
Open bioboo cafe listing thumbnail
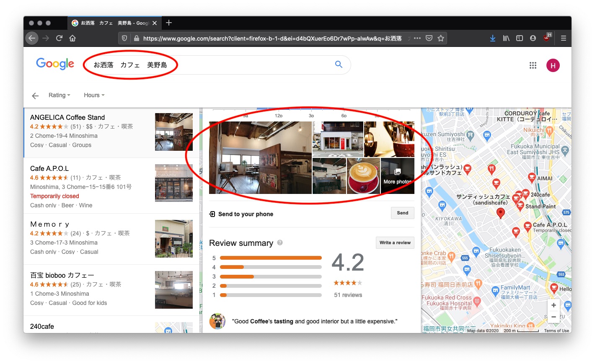pos(174,290)
